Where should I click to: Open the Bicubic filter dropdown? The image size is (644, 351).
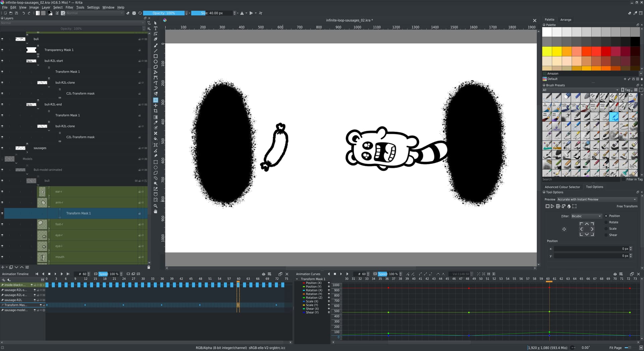click(x=586, y=216)
